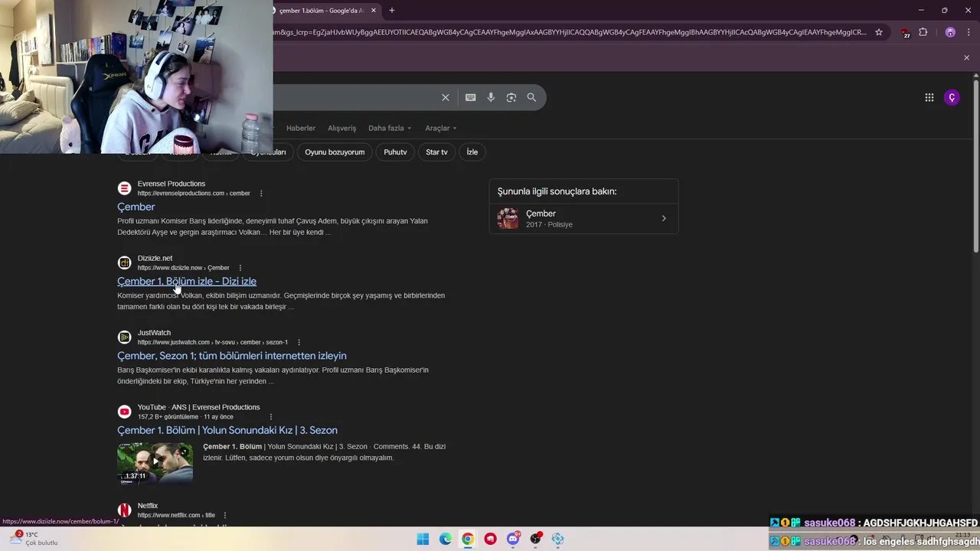Click the Evrensel Productions site favicon

click(x=124, y=188)
